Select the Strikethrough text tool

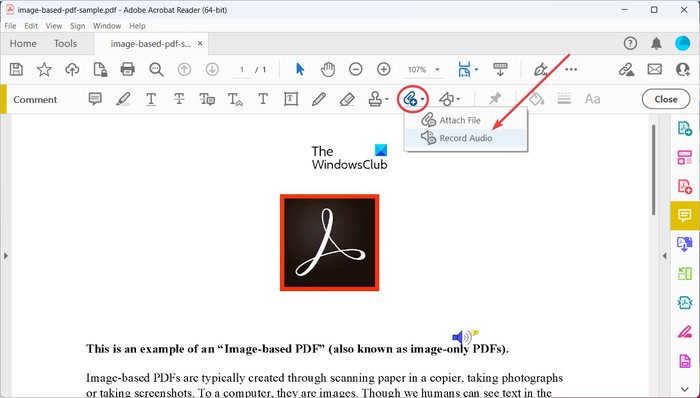179,99
